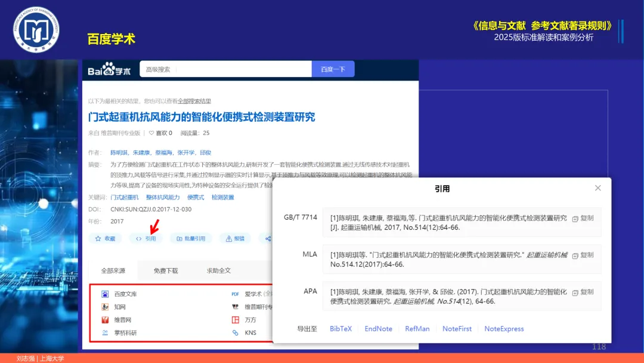Click author link 朱建康

(141, 152)
